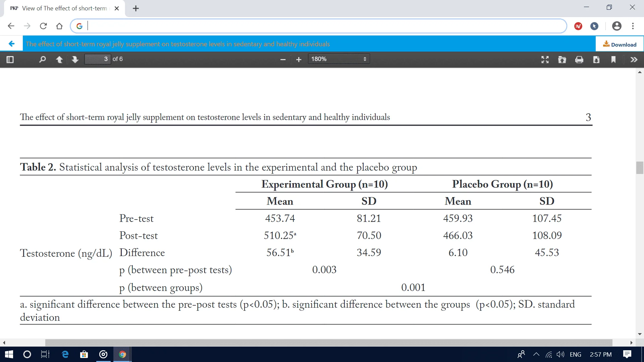Open the red extension icon
Screen dimensions: 644x362
tap(578, 26)
